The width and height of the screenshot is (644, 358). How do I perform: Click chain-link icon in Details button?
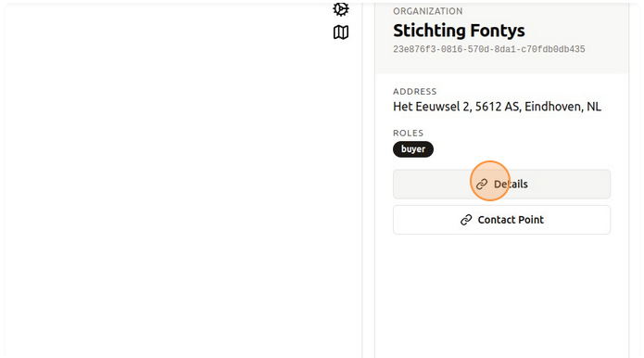click(482, 185)
